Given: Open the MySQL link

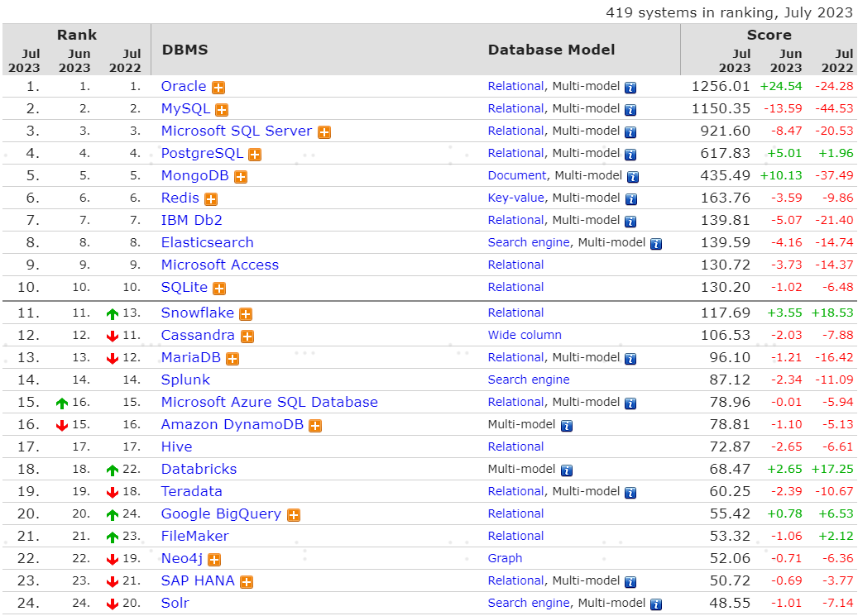Looking at the screenshot, I should [185, 109].
